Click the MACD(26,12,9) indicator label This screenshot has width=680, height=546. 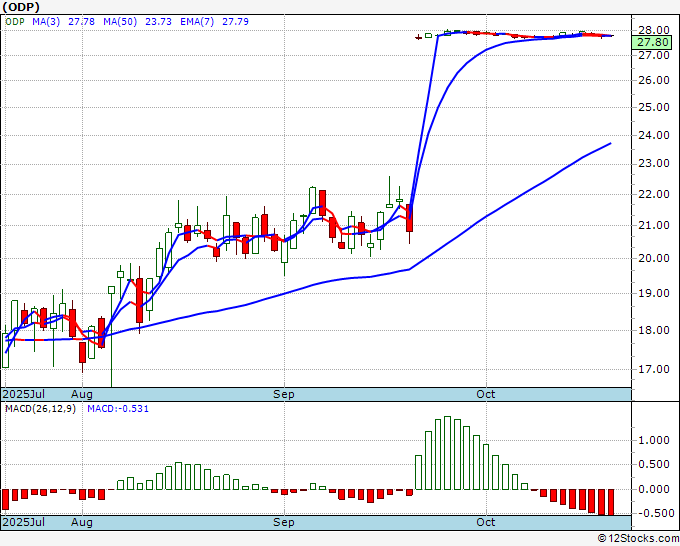(x=40, y=409)
